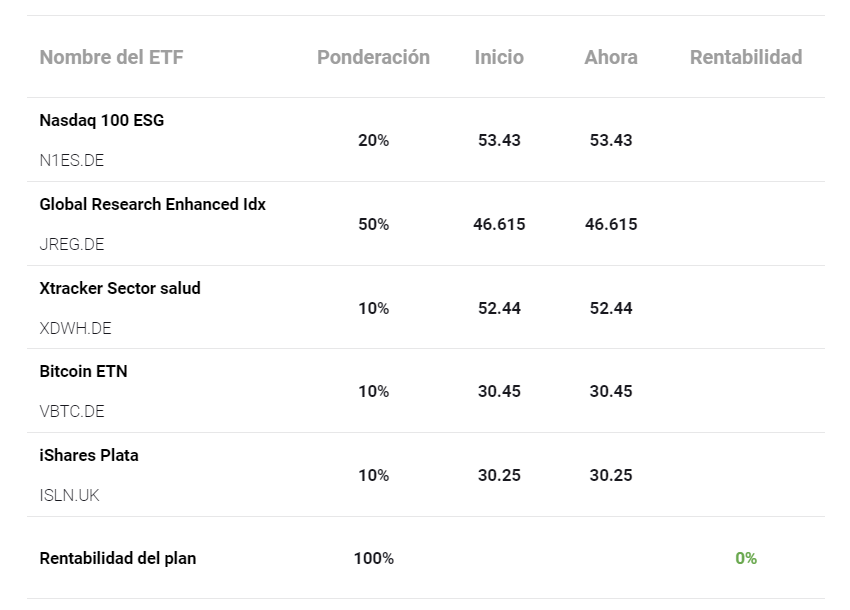The height and width of the screenshot is (610, 850).
Task: Select the N1ES.DE ticker symbol
Action: point(72,160)
